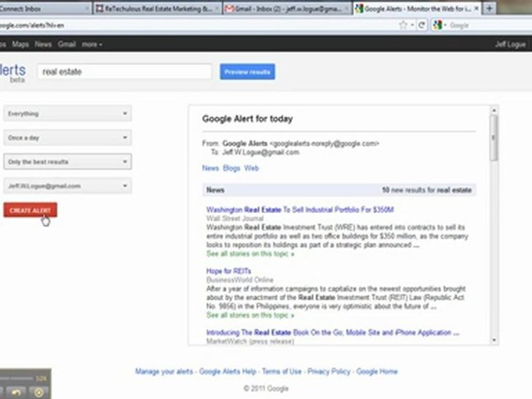Click the Google Alert for today heading
The image size is (532, 399).
click(247, 119)
